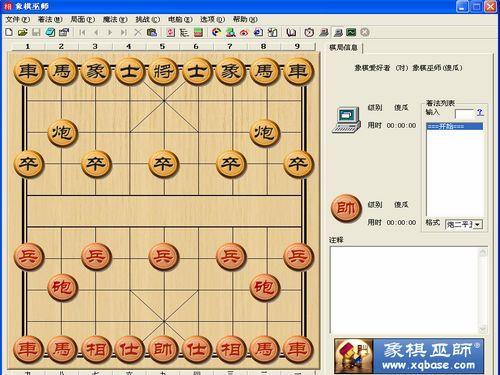Click the red 帥 player icon in info panel
Image resolution: width=500 pixels, height=375 pixels.
point(346,208)
